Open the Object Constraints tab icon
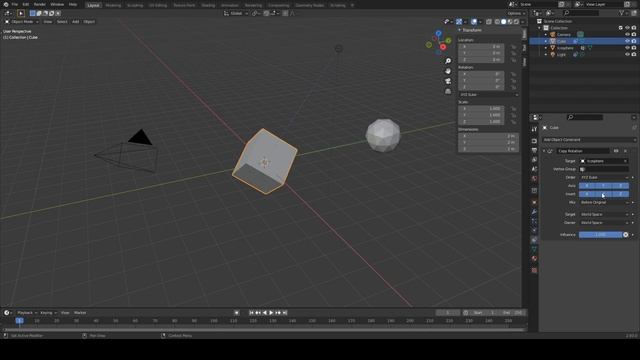 pos(534,240)
